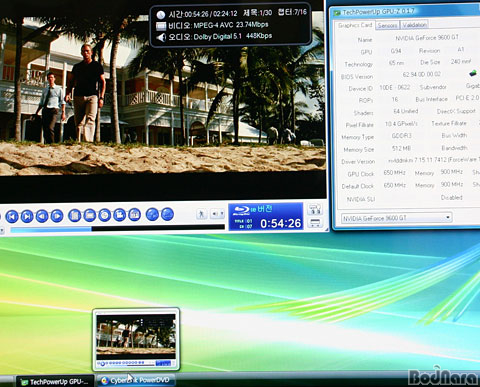Screen dimensions: 480x387
Task: Open the speaker volume dropdown
Action: click(218, 214)
